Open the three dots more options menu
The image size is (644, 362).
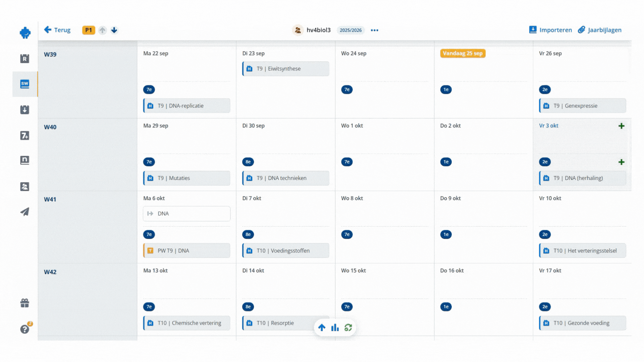[x=374, y=30]
